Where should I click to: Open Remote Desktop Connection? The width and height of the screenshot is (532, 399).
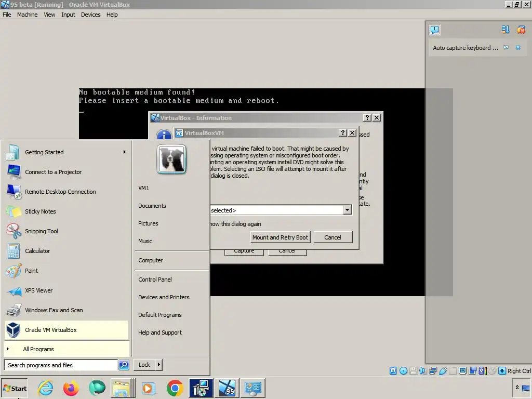67,192
